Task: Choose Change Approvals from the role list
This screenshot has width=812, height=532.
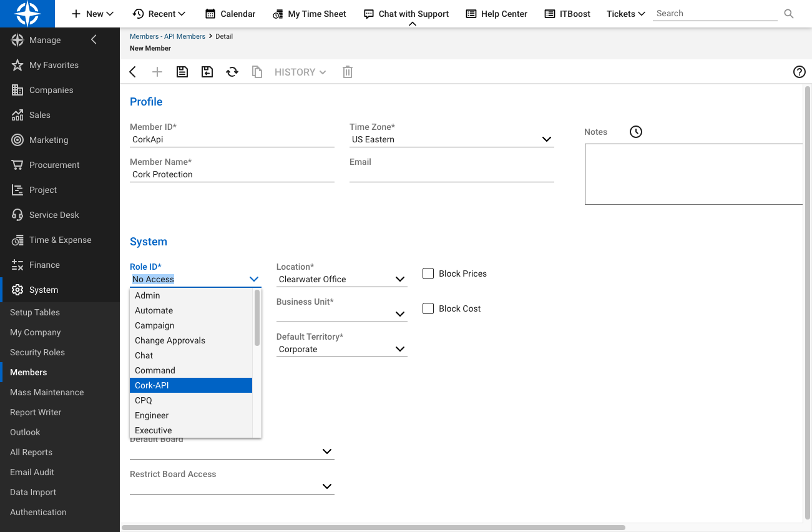Action: coord(191,340)
